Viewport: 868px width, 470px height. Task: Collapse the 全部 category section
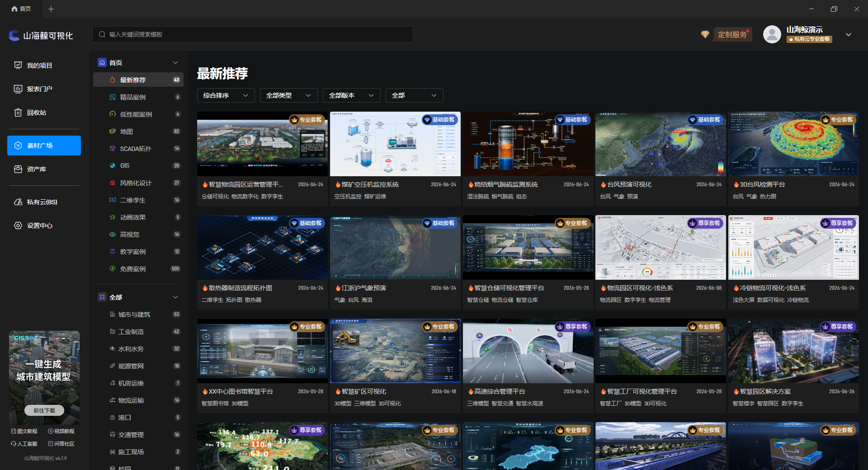coord(175,297)
